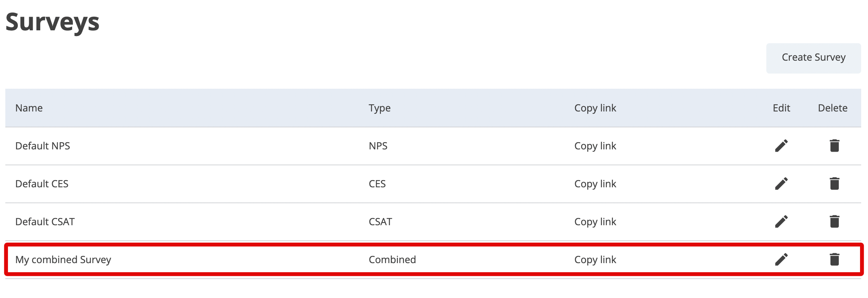Image resolution: width=868 pixels, height=298 pixels.
Task: Delete the Default NPS survey
Action: tap(834, 146)
